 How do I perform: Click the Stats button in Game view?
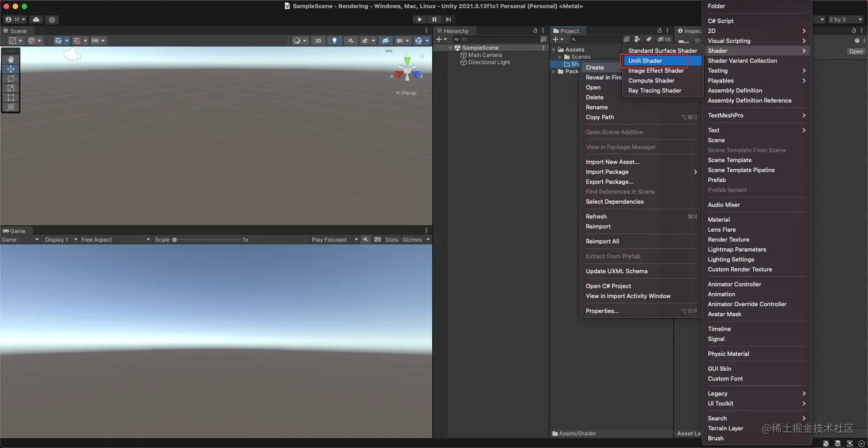tap(392, 240)
